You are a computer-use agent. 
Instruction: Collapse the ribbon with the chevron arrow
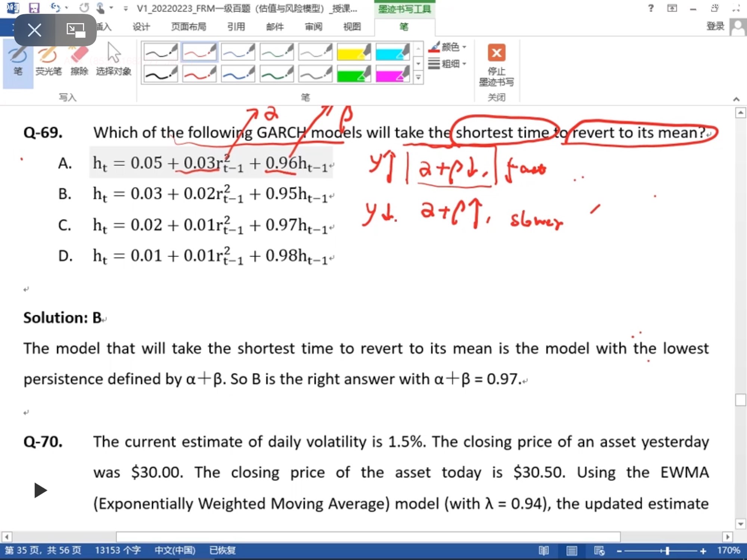tap(736, 99)
